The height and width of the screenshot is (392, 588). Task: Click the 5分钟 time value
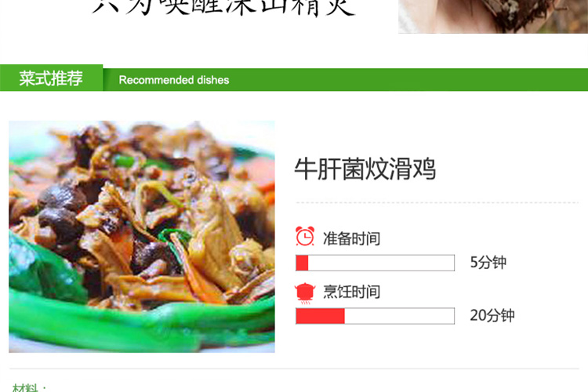click(x=488, y=262)
